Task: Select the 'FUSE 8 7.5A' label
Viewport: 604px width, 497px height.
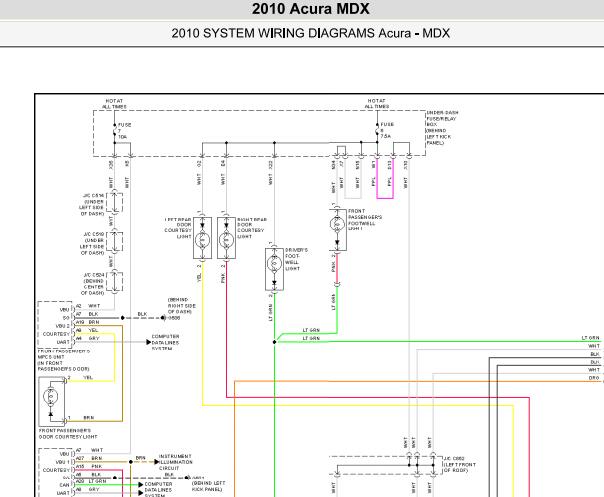Action: pyautogui.click(x=387, y=130)
